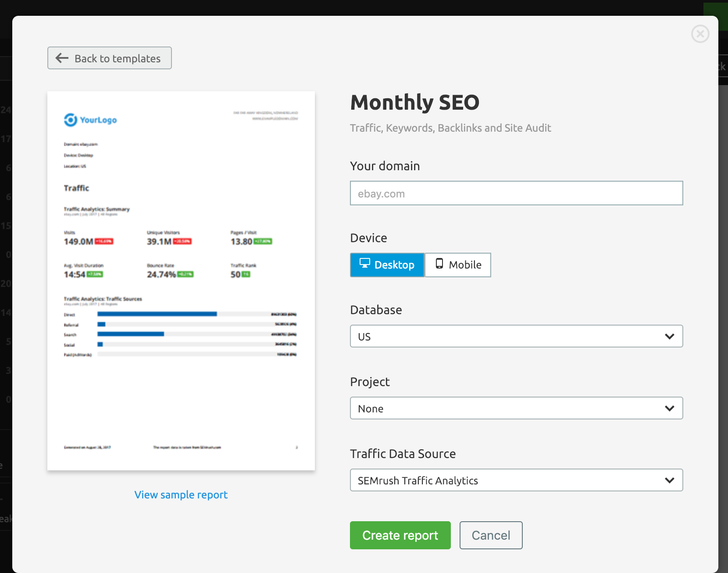This screenshot has height=573, width=728.
Task: Click the Traffic heading in report preview
Action: (76, 188)
